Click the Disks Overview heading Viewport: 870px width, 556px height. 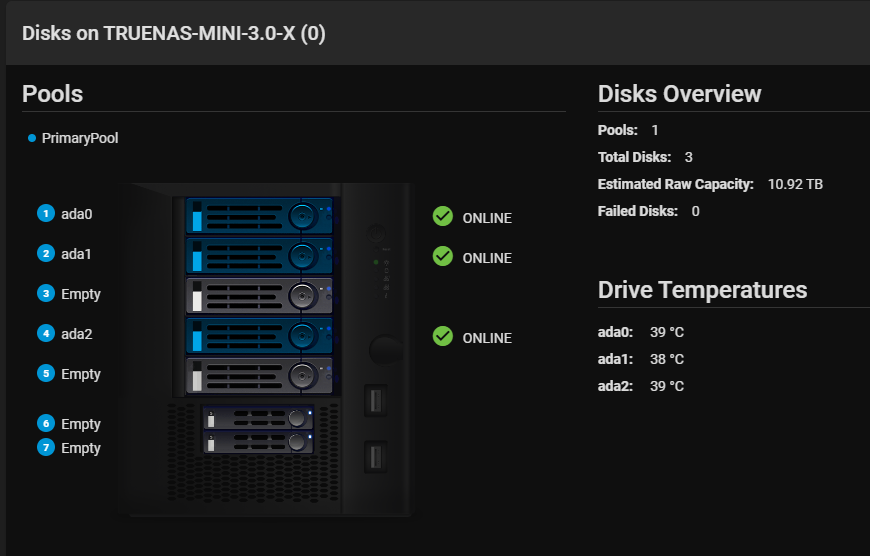tap(680, 94)
